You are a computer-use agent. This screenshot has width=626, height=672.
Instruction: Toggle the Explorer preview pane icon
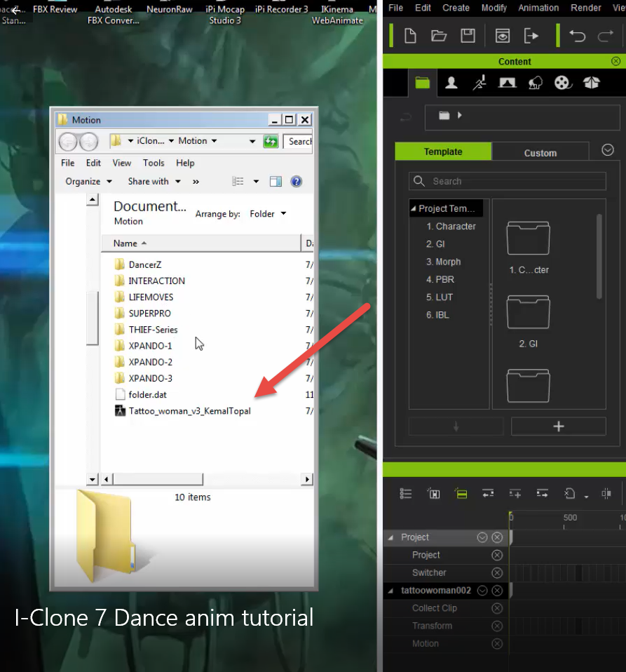pos(275,182)
